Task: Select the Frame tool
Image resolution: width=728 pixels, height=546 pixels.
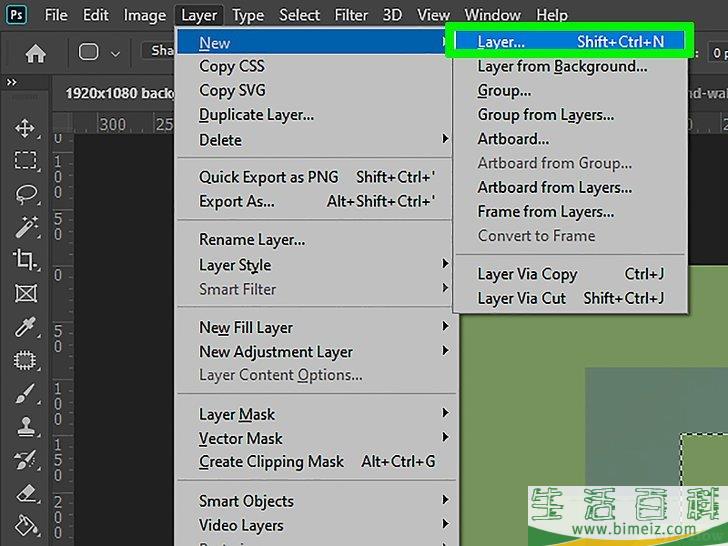Action: click(x=26, y=293)
